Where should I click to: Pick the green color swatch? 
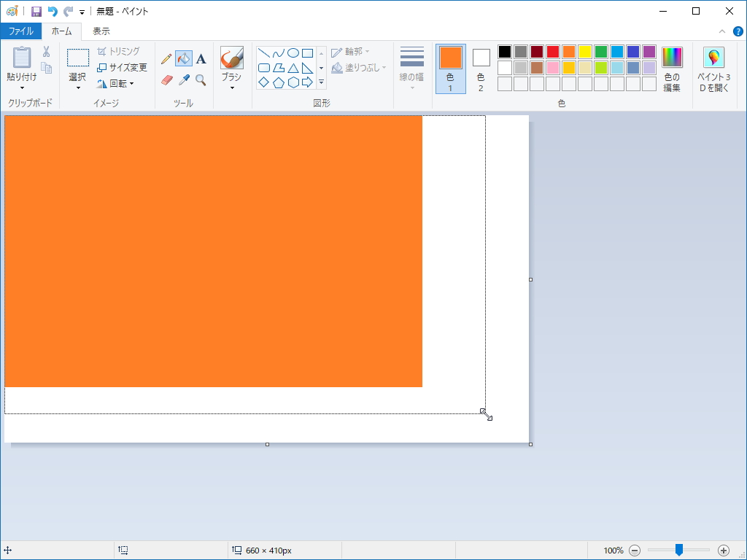point(601,52)
